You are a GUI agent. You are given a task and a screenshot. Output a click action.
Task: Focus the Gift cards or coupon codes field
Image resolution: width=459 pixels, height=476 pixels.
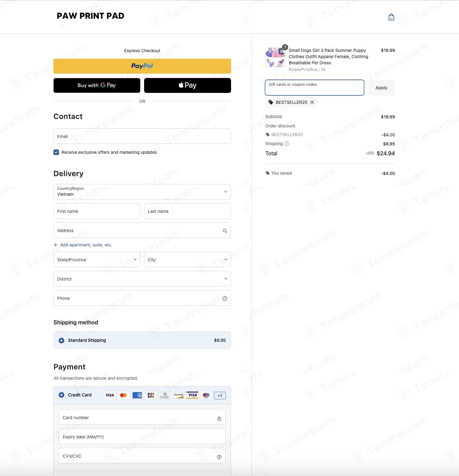[x=315, y=88]
